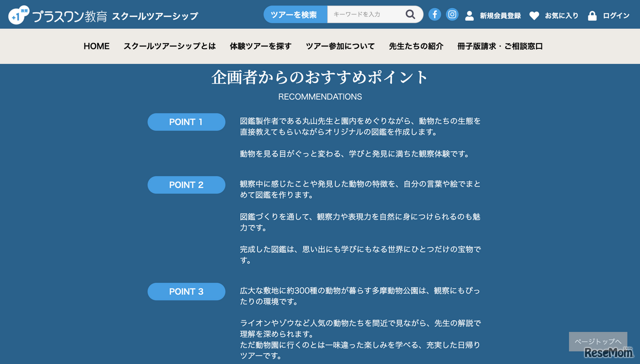The height and width of the screenshot is (364, 640).
Task: Open the 冊子版請求・ご相談窓口 section
Action: click(x=499, y=46)
